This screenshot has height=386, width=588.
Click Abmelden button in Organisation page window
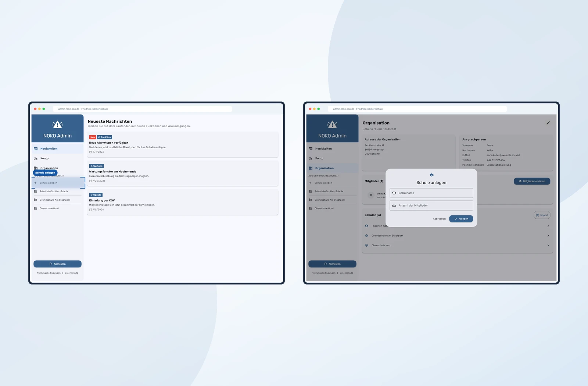[x=332, y=264]
